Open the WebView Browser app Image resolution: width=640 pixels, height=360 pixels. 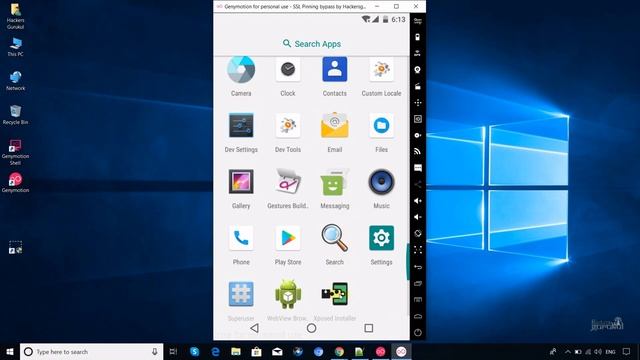(288, 294)
